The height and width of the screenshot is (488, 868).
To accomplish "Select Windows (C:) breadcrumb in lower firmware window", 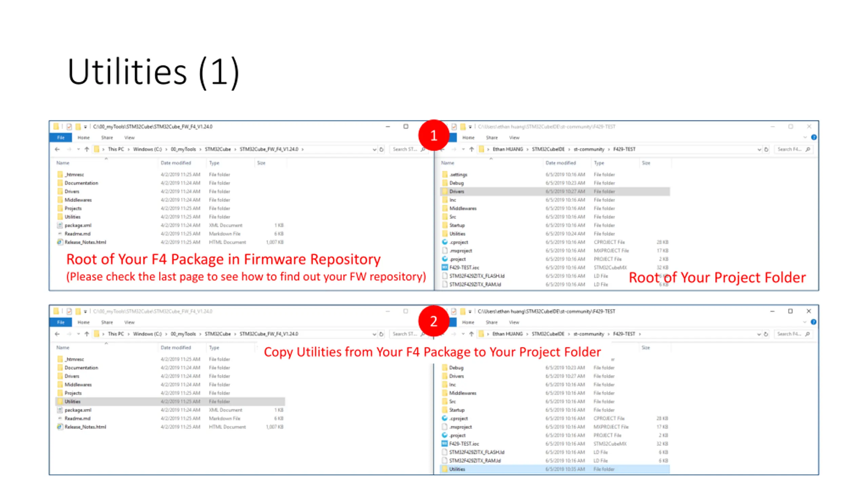I will 147,334.
